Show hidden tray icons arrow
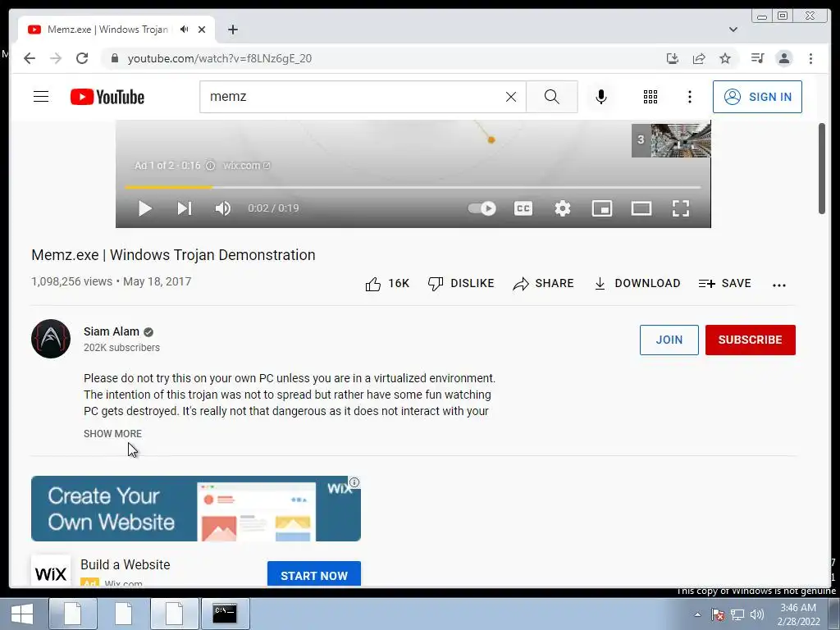The height and width of the screenshot is (630, 840). pyautogui.click(x=697, y=614)
